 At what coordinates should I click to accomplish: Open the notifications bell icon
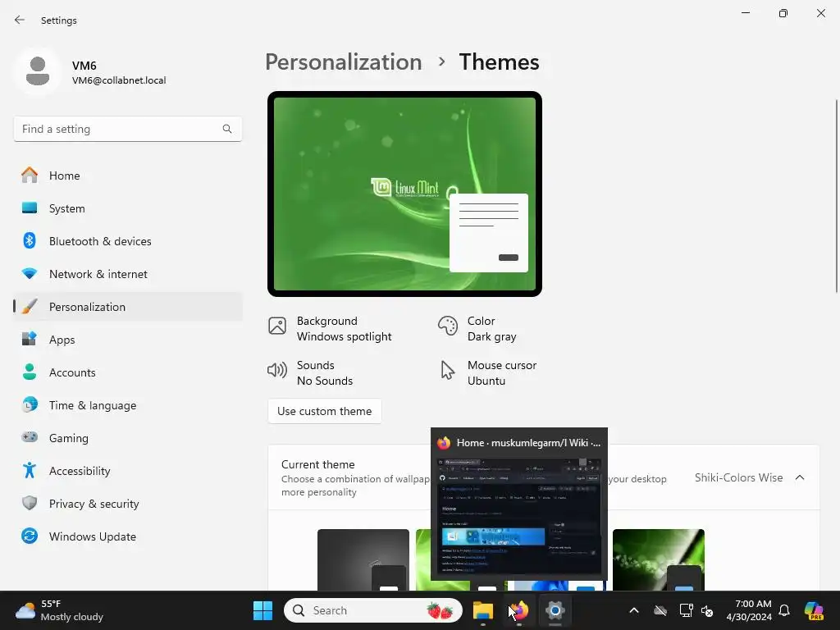(x=784, y=610)
